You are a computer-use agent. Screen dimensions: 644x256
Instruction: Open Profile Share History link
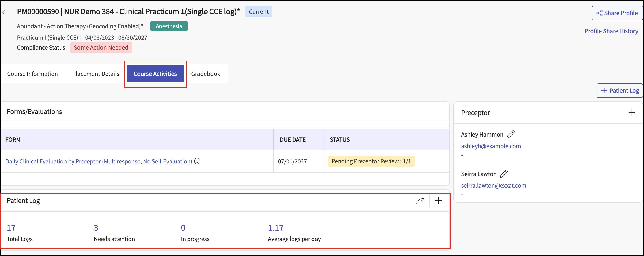611,31
